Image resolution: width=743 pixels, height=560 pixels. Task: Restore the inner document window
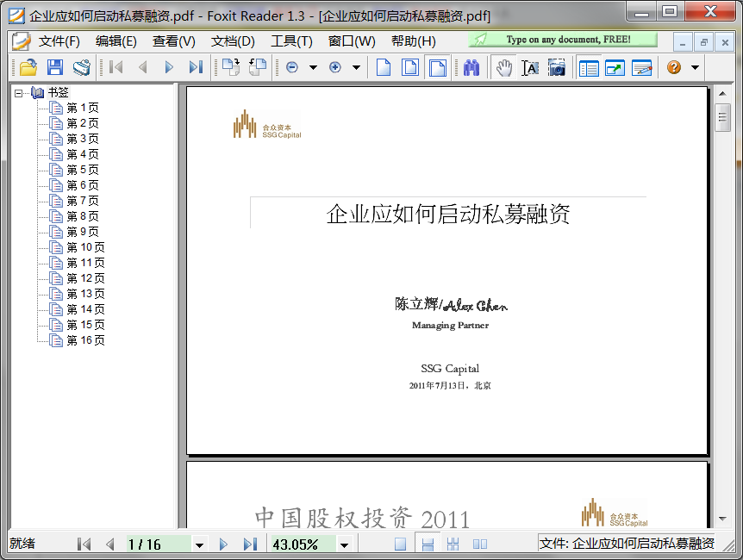click(703, 42)
